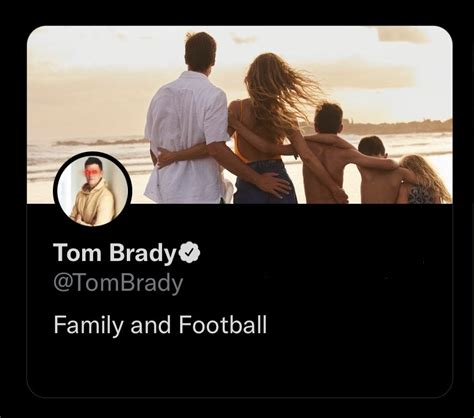This screenshot has height=418, width=474.
Task: Click the empty black area below the bio
Action: point(239,367)
